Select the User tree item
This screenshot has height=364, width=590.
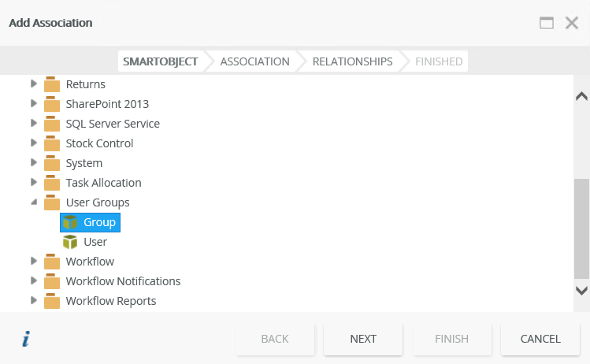95,242
